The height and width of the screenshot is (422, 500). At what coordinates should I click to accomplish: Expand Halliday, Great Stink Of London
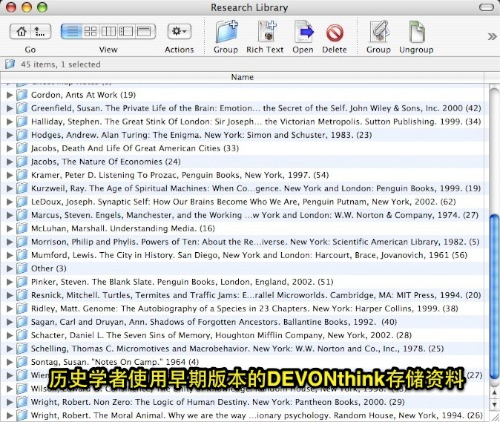point(10,122)
